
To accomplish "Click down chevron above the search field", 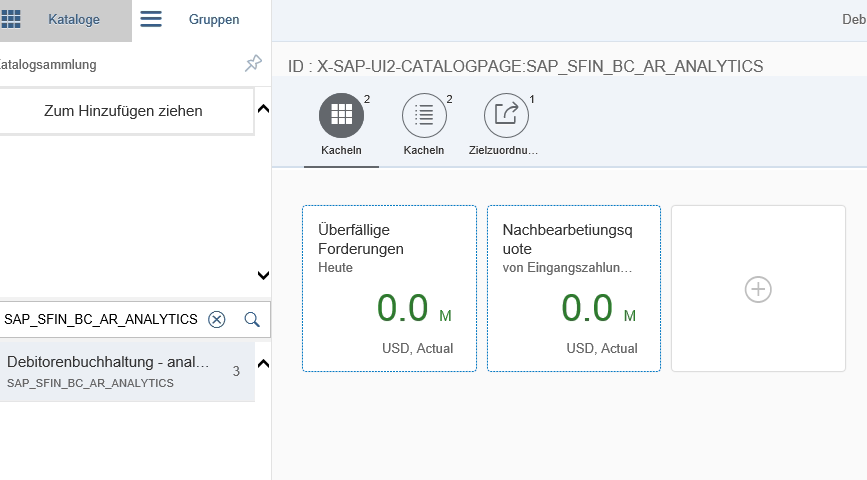I will (263, 275).
